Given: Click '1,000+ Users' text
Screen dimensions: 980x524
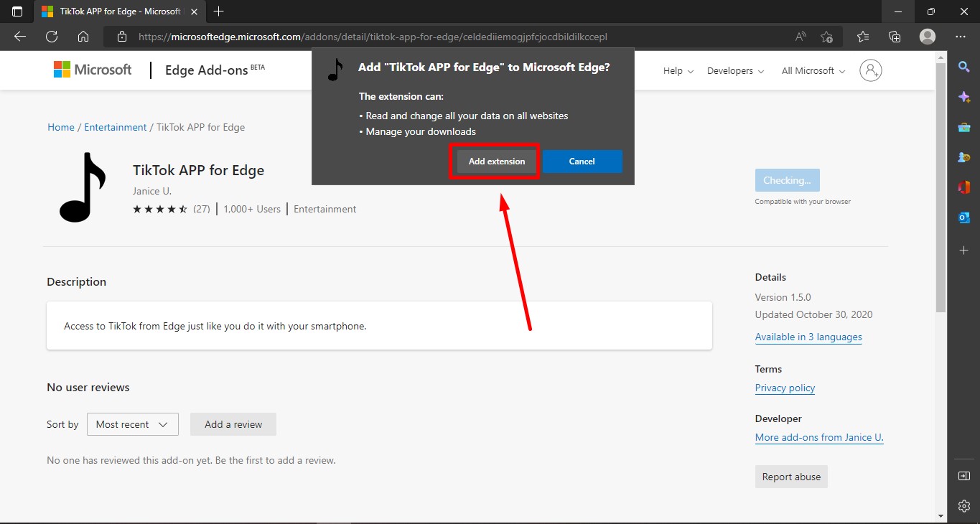Looking at the screenshot, I should click(x=251, y=209).
